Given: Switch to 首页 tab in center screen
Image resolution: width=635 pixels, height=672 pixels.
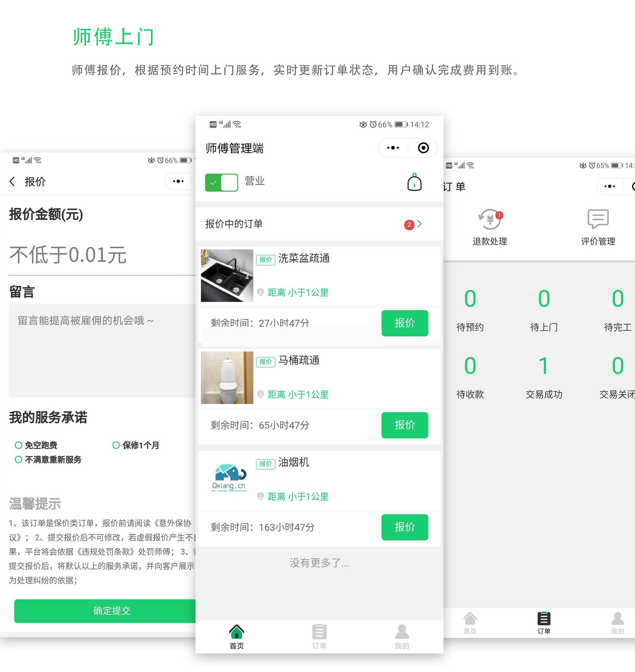Looking at the screenshot, I should (x=236, y=637).
